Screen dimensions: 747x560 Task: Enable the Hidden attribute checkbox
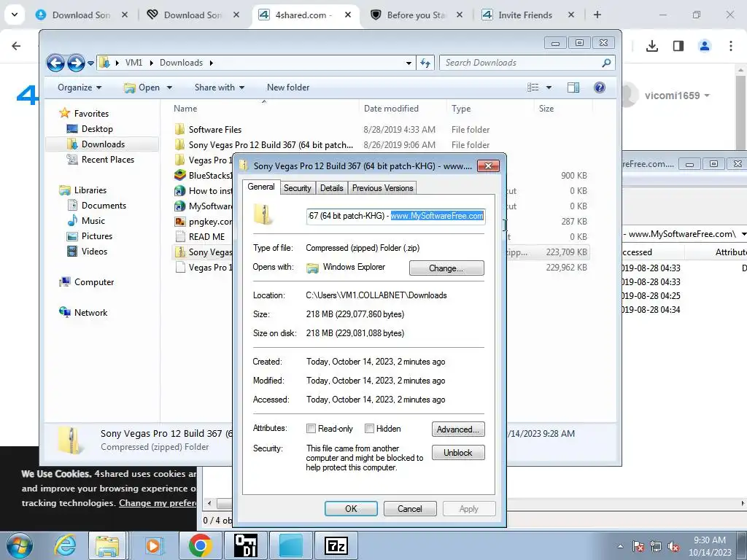369,429
